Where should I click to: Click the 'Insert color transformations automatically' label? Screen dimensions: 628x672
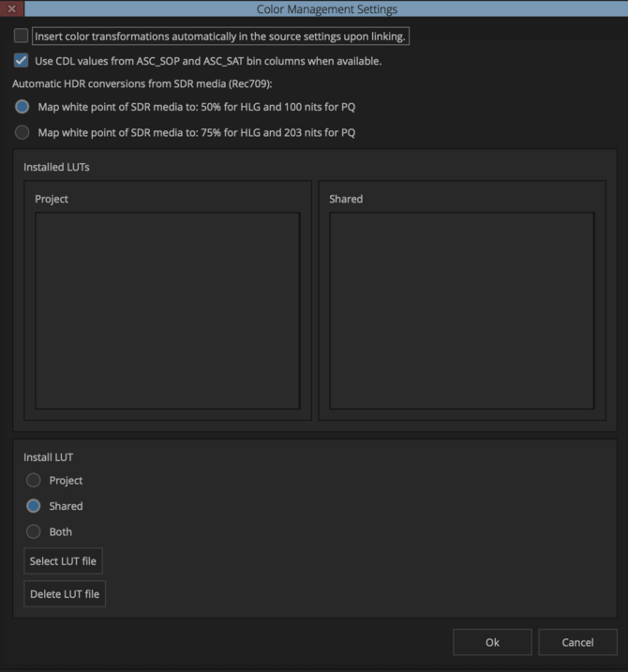pos(220,36)
